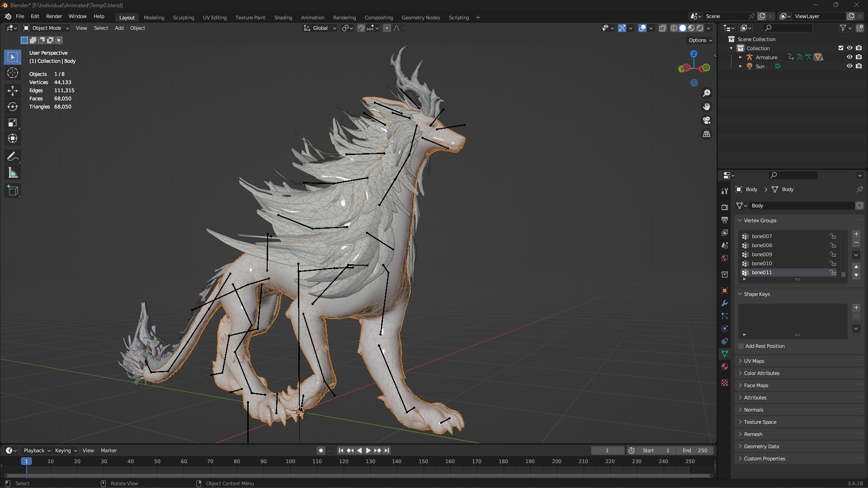Open the Modifiers wrench properties tab
This screenshot has width=868, height=488.
point(725,303)
